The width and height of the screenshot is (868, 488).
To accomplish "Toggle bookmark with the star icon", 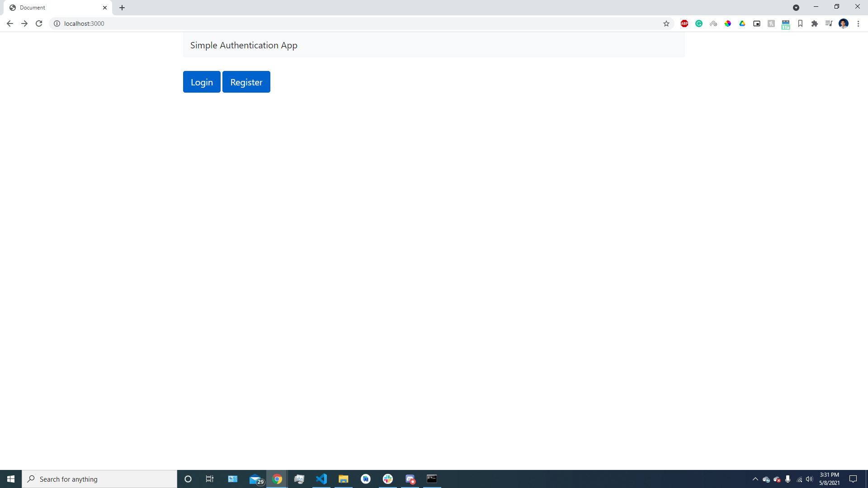I will tap(666, 23).
